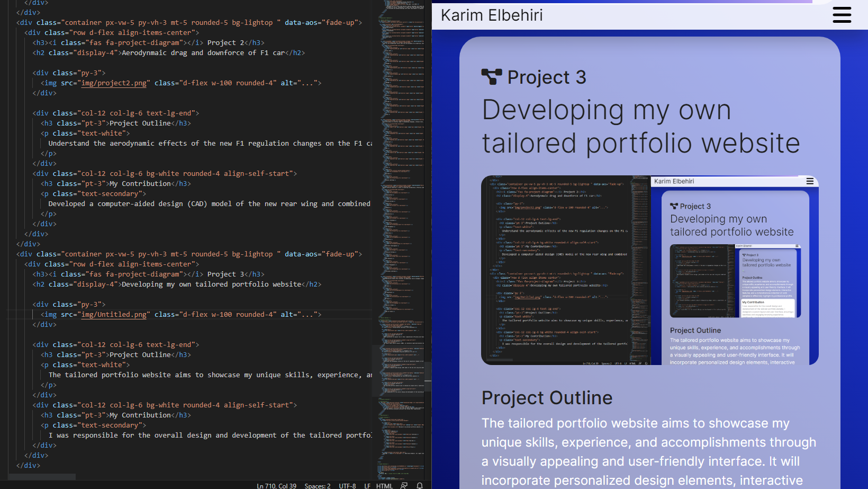
Task: Click the "Project Outline" heading in preview
Action: click(547, 398)
